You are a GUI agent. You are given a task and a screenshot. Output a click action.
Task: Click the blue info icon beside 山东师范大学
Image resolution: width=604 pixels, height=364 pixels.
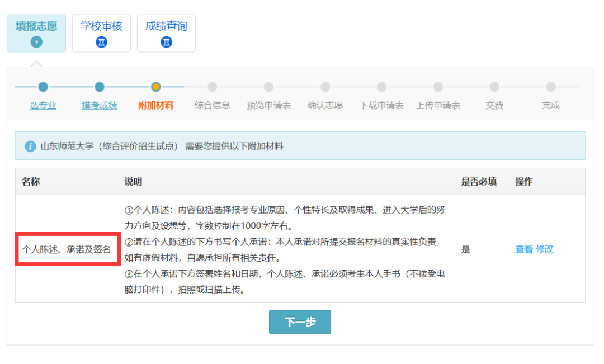click(30, 146)
